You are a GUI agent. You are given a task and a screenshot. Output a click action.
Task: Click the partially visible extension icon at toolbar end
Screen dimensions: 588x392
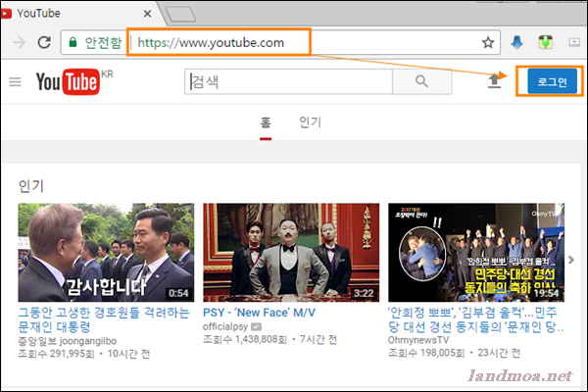(x=574, y=42)
